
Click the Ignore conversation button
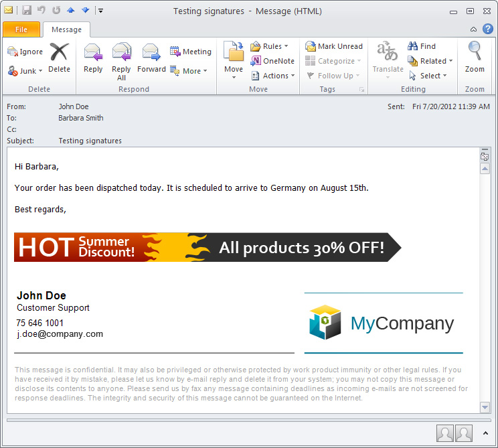pos(25,52)
